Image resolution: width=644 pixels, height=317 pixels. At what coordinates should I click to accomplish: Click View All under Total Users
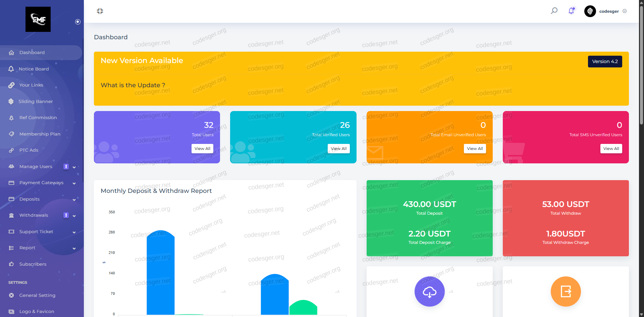click(202, 149)
